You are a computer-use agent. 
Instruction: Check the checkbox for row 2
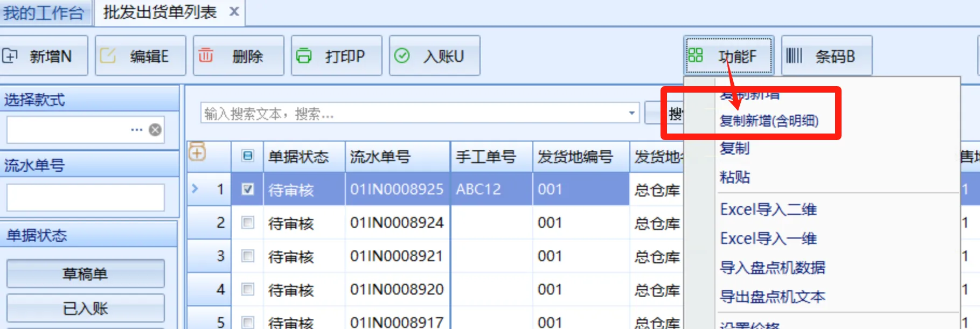(248, 222)
